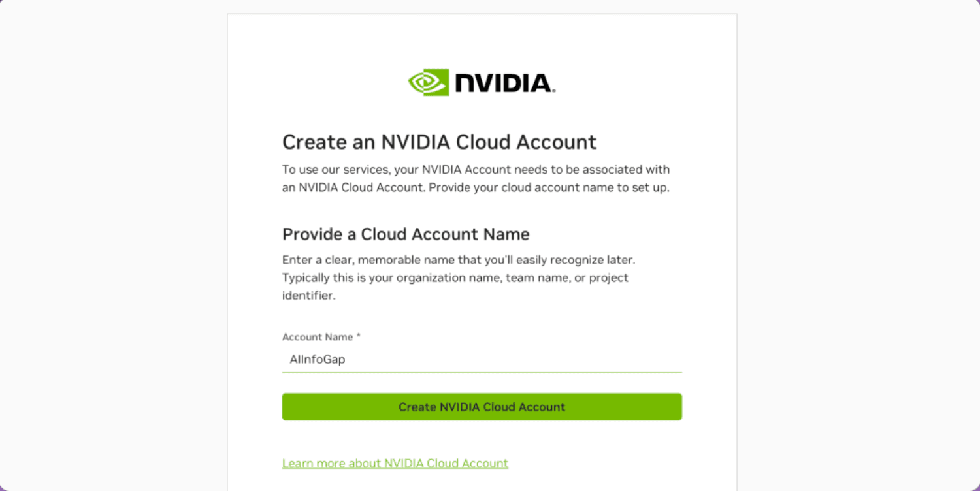The image size is (980, 491).
Task: Click the line starting Typically this is your organization
Action: point(455,277)
